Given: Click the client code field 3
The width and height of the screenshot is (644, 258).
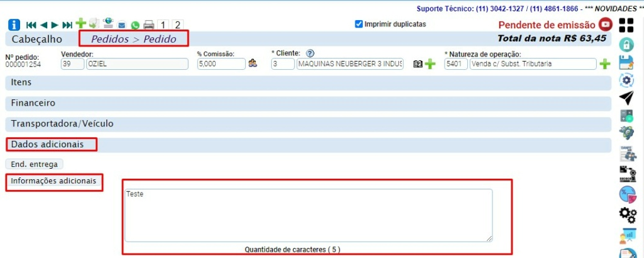Looking at the screenshot, I should point(283,64).
